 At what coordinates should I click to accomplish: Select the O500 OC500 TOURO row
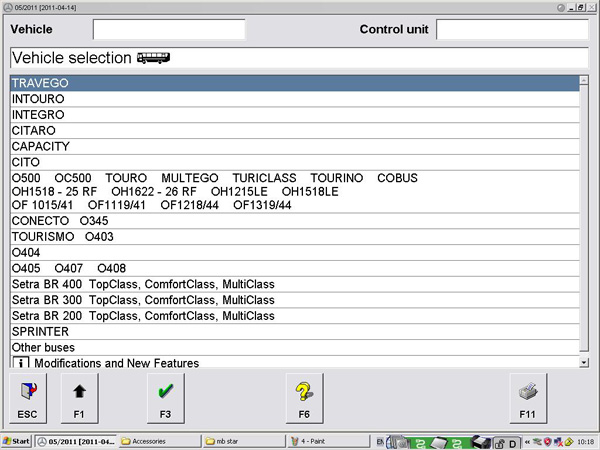pos(295,192)
